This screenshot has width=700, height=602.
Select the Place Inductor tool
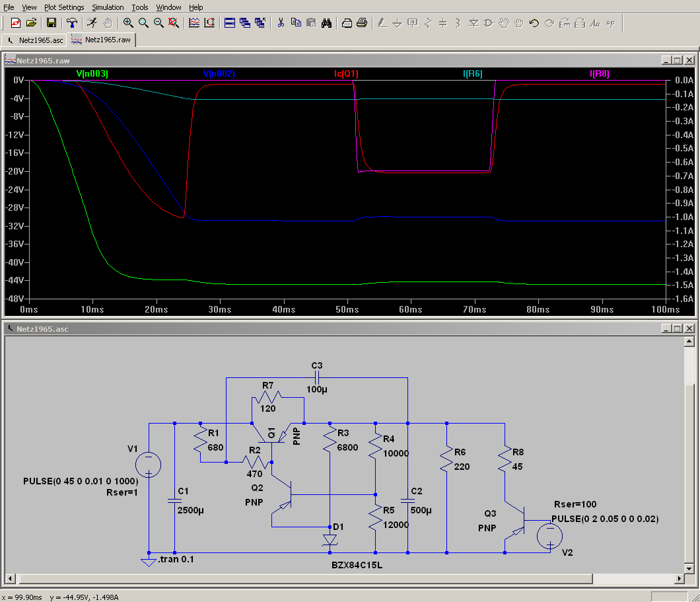click(x=458, y=22)
